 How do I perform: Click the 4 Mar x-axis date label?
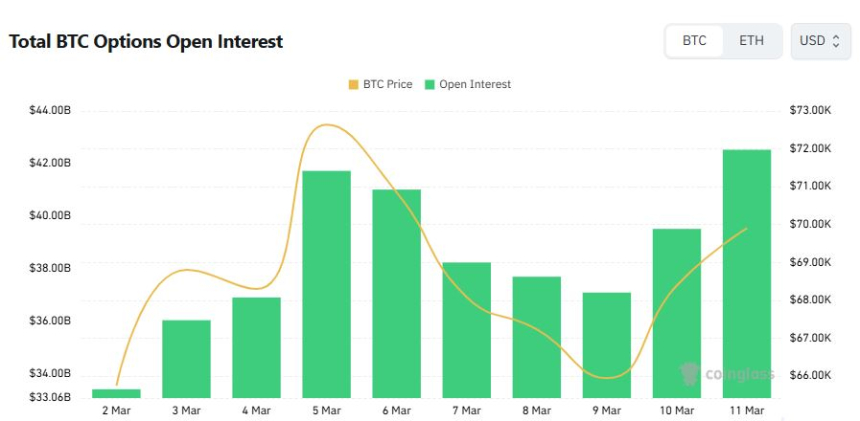pyautogui.click(x=256, y=410)
